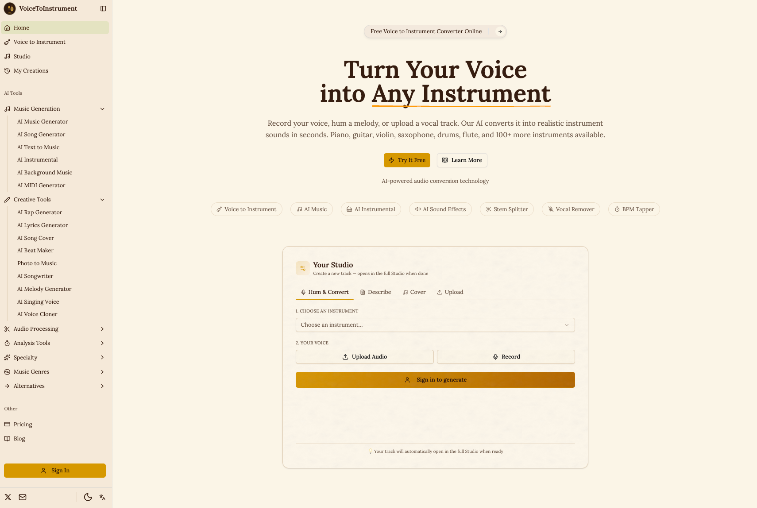Switch to the Describe tab
This screenshot has width=757, height=508.
(x=376, y=292)
